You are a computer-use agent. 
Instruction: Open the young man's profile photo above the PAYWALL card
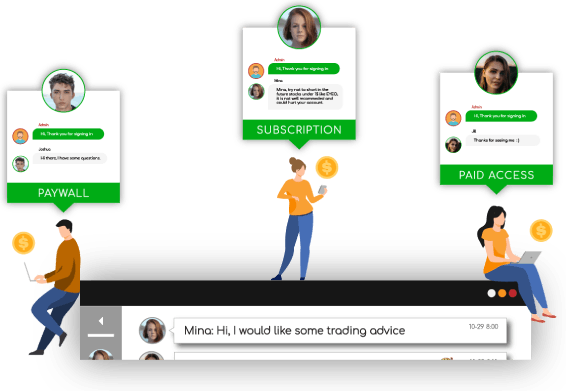(64, 91)
